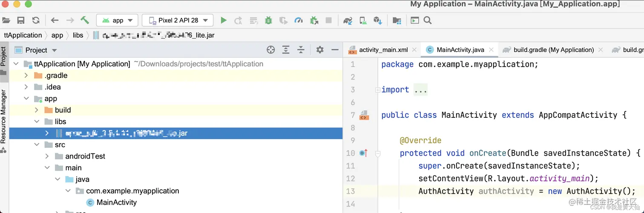This screenshot has width=644, height=213.
Task: Close the build.gradle (My Application) tab
Action: (601, 50)
